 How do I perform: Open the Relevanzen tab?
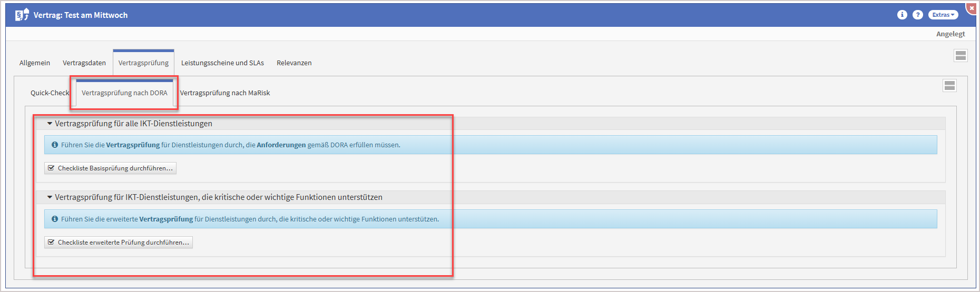click(294, 63)
